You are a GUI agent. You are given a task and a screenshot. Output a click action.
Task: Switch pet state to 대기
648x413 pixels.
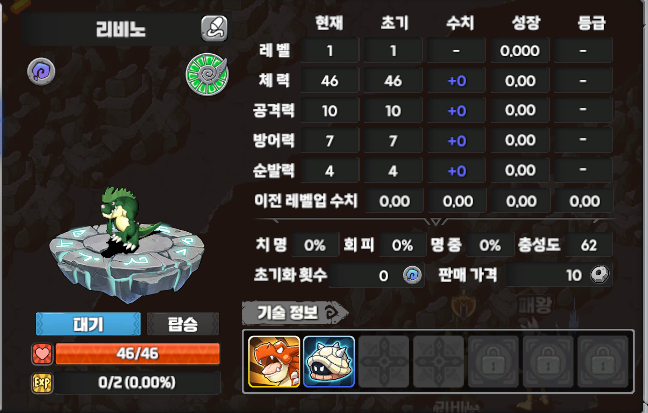pyautogui.click(x=88, y=324)
